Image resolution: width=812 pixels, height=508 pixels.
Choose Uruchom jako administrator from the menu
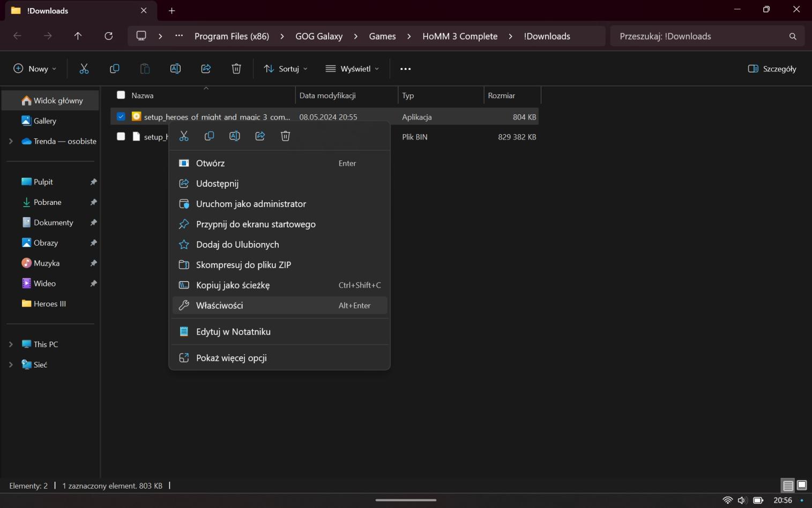click(x=251, y=204)
